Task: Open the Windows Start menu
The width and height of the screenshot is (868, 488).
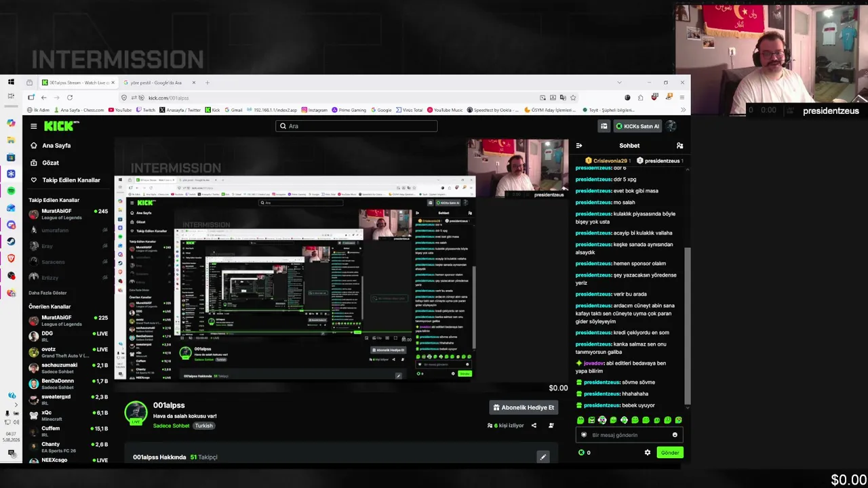Action: tap(11, 82)
